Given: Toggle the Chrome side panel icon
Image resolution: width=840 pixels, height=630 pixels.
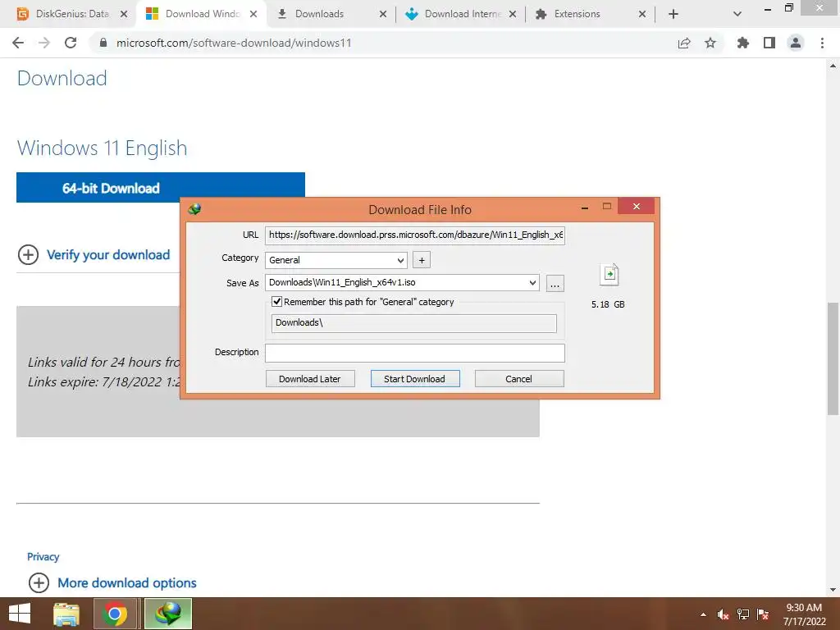Looking at the screenshot, I should 769,43.
